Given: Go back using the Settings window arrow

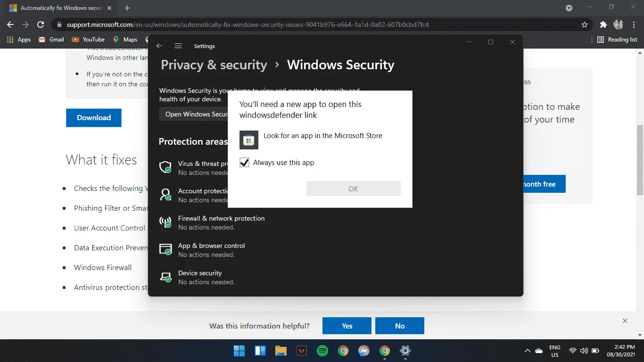Looking at the screenshot, I should tap(159, 46).
